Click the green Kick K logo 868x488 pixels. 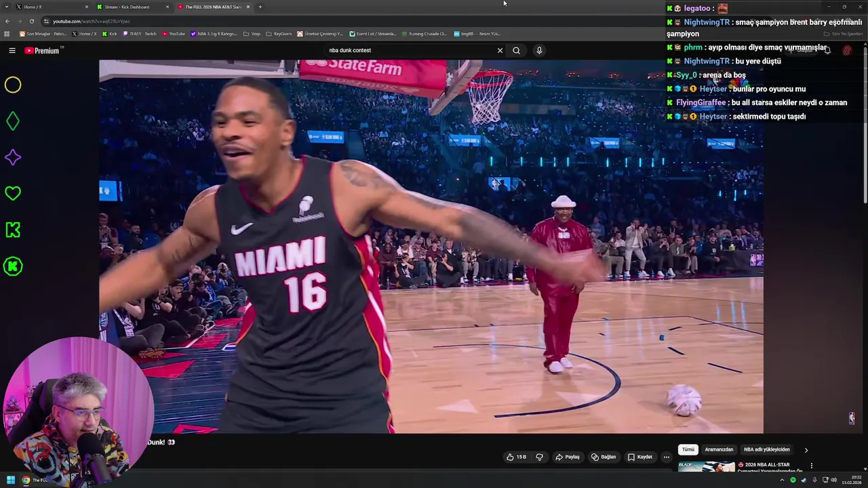13,230
